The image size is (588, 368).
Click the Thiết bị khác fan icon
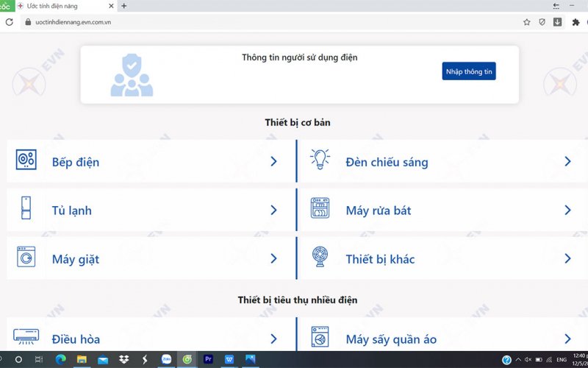coord(320,256)
